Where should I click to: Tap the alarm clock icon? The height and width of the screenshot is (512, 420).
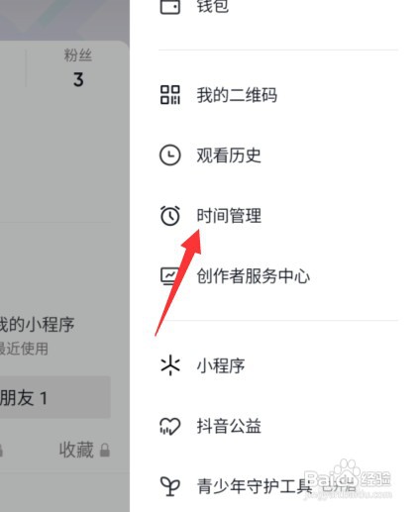point(170,216)
